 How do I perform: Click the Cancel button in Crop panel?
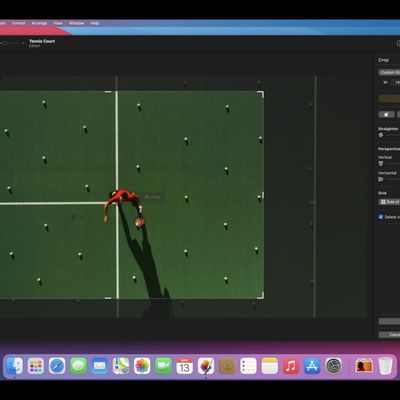point(390,334)
